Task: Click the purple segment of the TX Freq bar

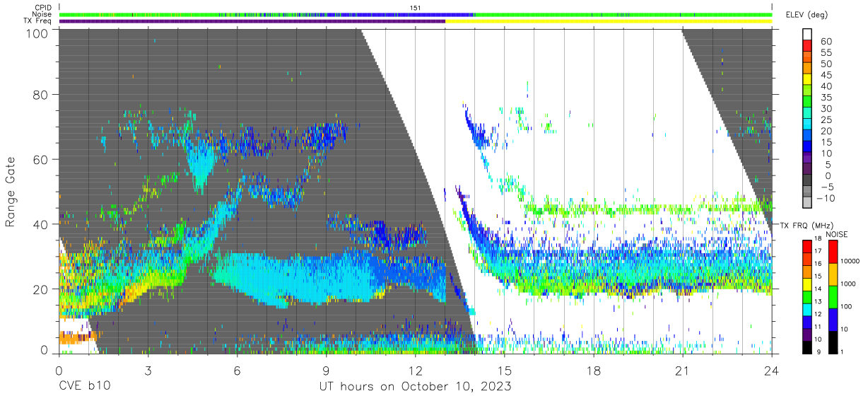Action: click(x=252, y=21)
